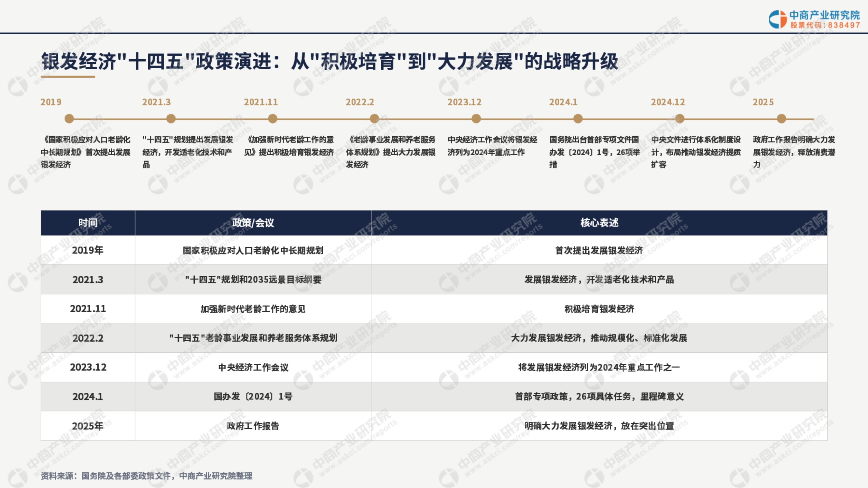Click the 核心表述 table header
The width and height of the screenshot is (868, 488).
(599, 223)
